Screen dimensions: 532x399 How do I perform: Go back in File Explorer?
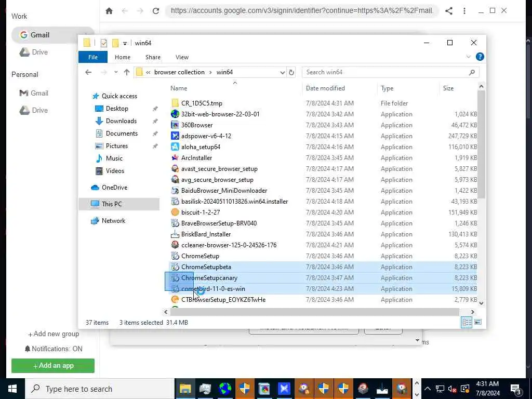pyautogui.click(x=88, y=72)
